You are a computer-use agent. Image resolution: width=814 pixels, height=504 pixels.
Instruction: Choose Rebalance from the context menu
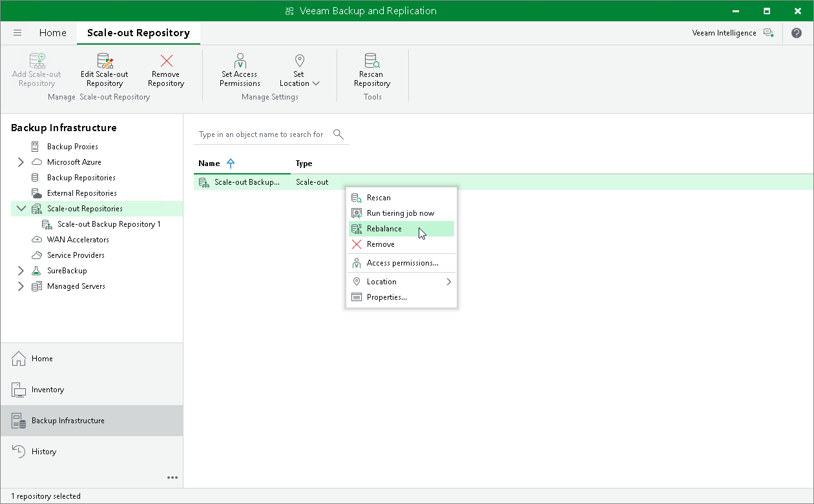point(401,229)
